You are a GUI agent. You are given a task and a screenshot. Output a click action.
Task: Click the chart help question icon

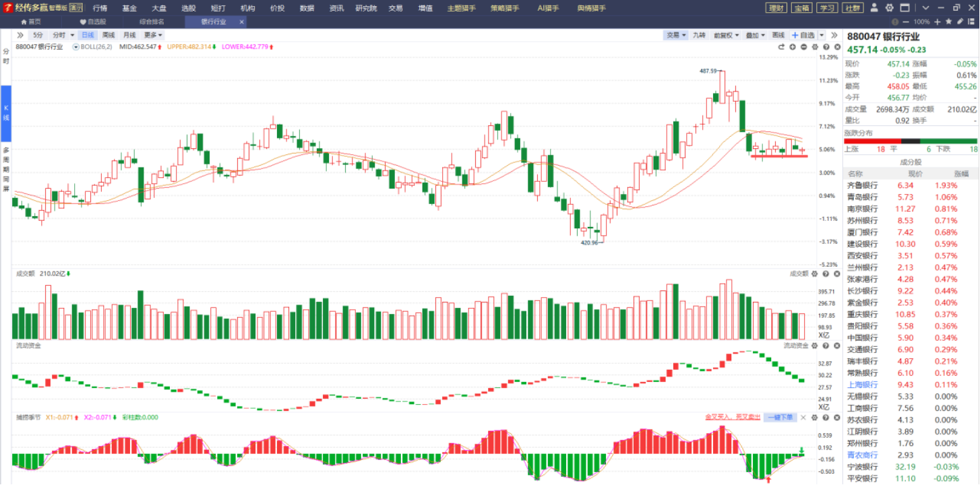(826, 47)
